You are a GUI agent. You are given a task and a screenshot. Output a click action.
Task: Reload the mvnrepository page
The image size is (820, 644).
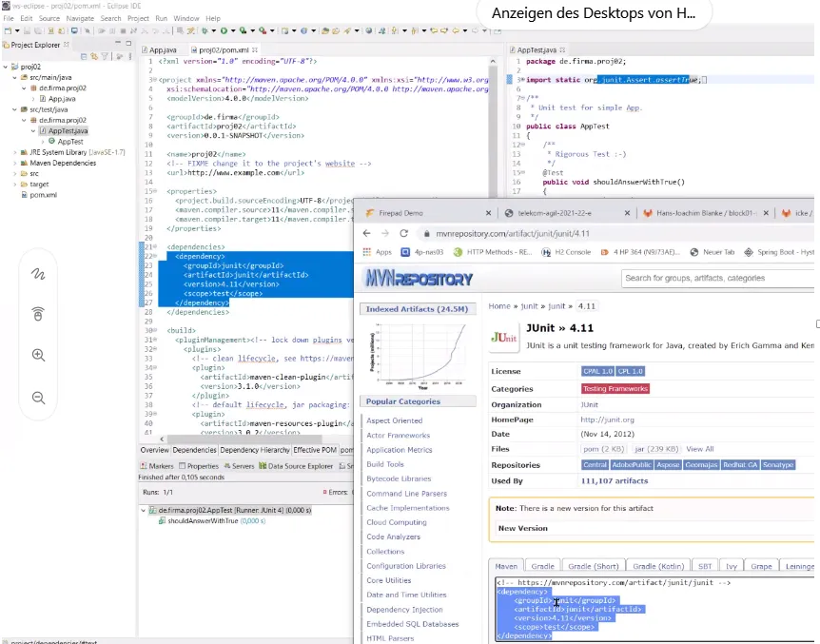(403, 233)
